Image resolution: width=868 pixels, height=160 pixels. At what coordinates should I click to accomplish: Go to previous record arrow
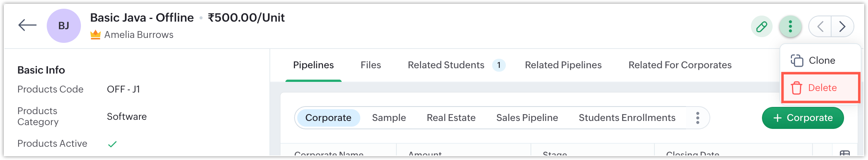(x=820, y=27)
